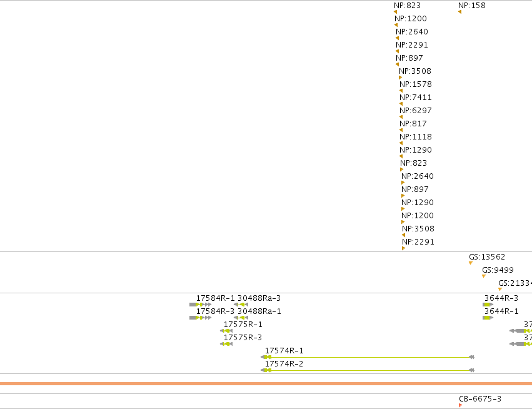The width and height of the screenshot is (532, 409).
Task: Click the GS:13562 label
Action: point(487,257)
